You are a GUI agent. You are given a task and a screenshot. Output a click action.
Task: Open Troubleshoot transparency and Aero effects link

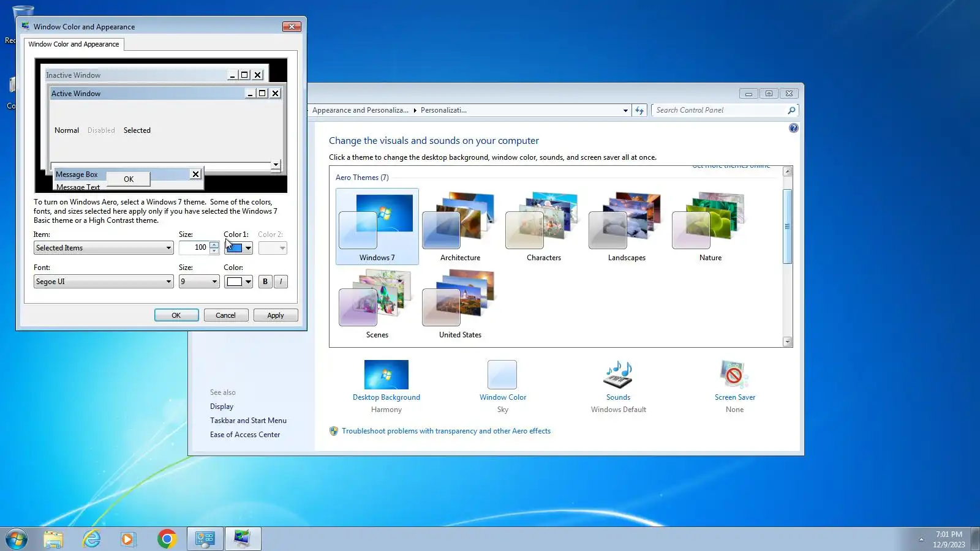(x=446, y=431)
